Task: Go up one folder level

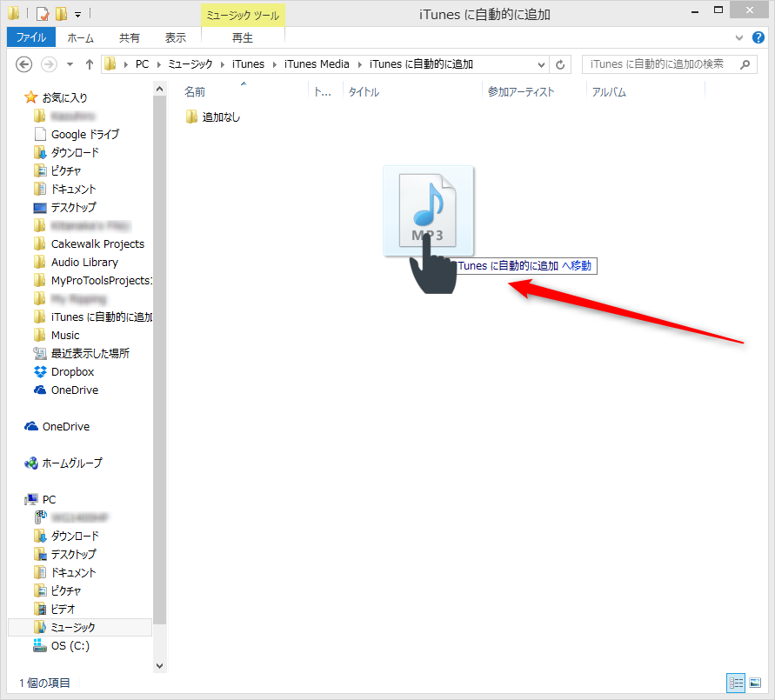Action: point(90,64)
